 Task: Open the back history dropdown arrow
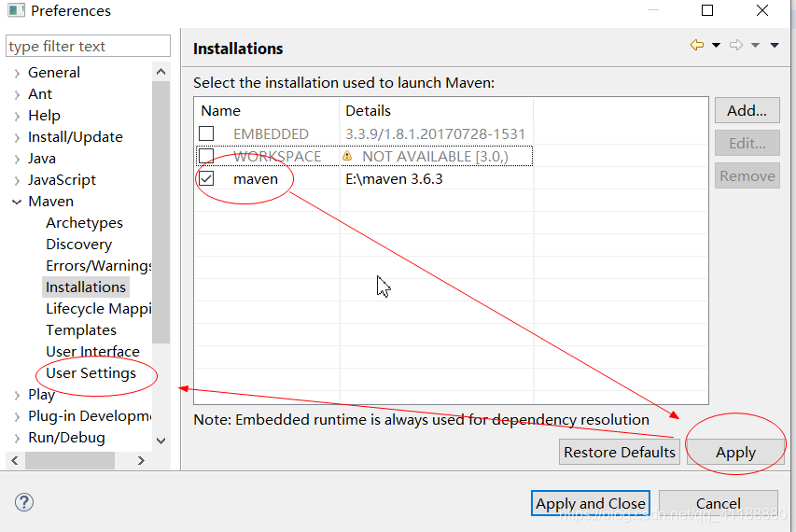click(716, 45)
